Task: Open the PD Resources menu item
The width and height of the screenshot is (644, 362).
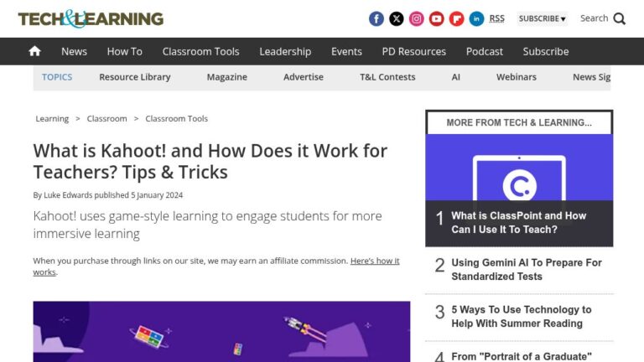Action: click(413, 51)
